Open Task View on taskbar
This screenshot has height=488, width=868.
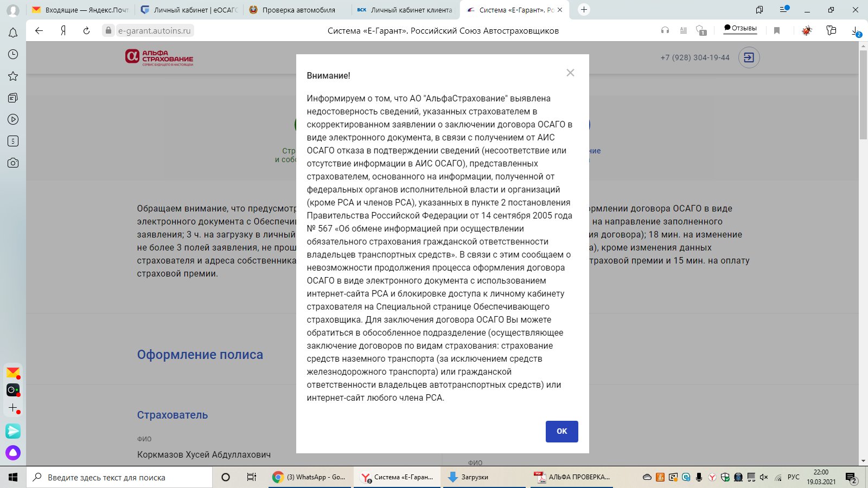[251, 477]
